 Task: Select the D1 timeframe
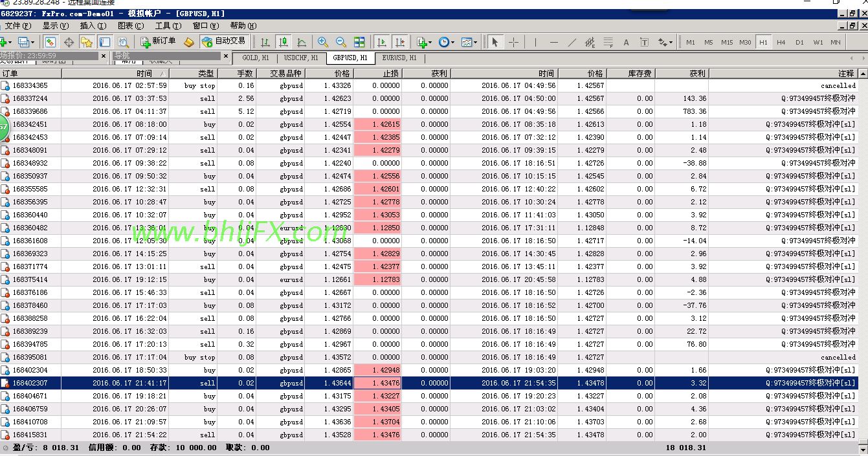point(799,42)
